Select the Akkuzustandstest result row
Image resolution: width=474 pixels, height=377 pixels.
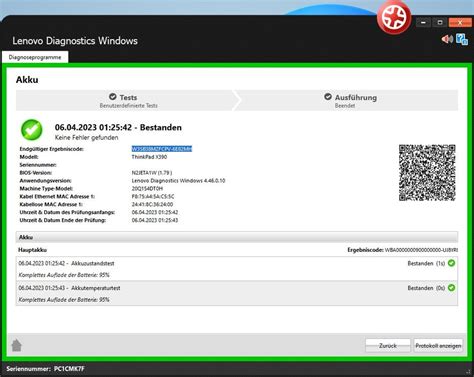237,269
